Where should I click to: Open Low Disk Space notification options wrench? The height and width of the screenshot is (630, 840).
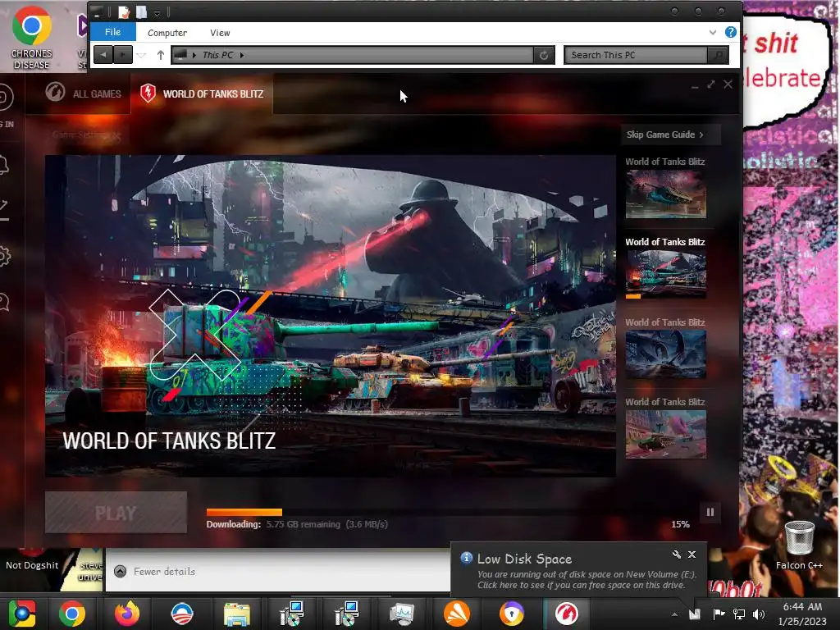click(677, 555)
